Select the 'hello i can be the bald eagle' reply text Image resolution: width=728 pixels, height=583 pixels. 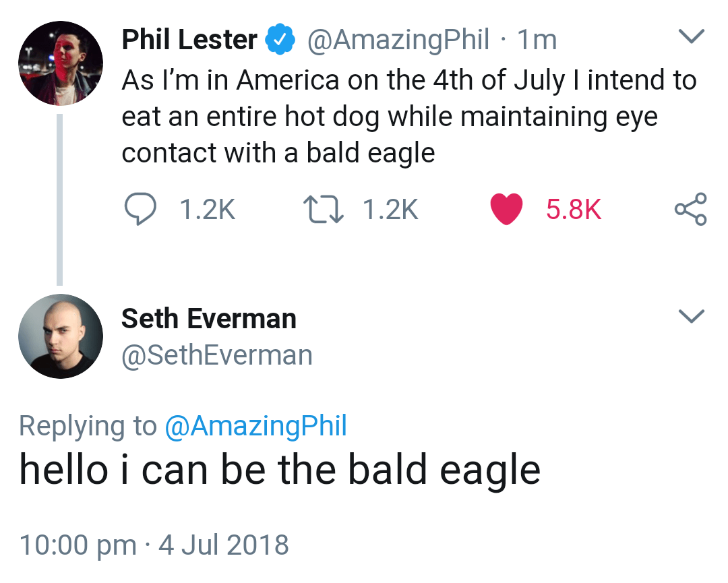coord(279,470)
